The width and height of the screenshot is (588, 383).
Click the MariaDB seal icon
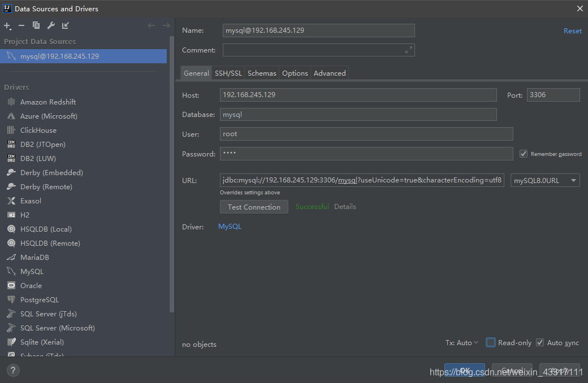(x=11, y=258)
